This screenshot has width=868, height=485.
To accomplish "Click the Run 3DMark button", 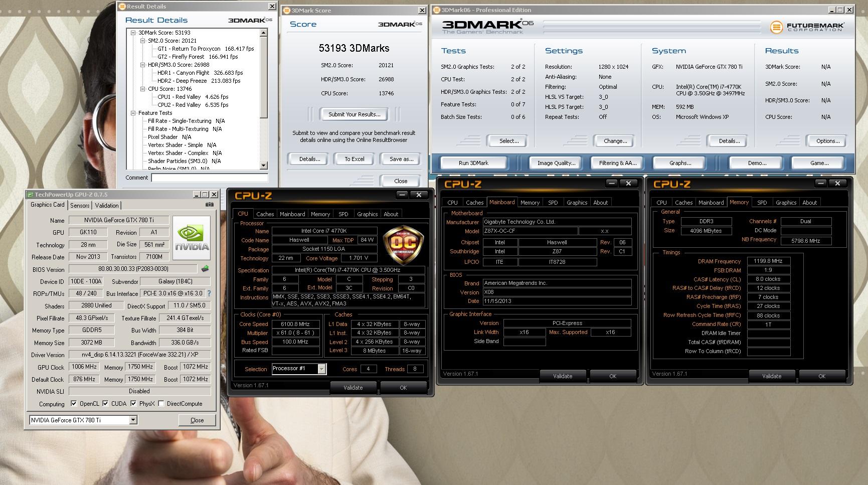I will pyautogui.click(x=473, y=163).
